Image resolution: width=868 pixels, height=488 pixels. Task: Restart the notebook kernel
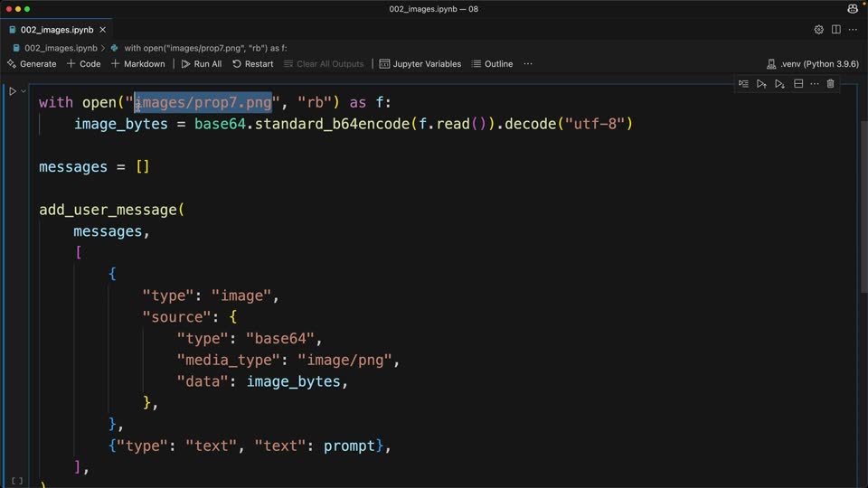click(x=253, y=63)
